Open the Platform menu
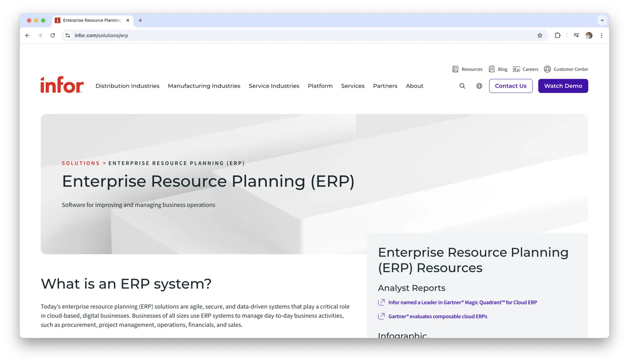The height and width of the screenshot is (364, 629). coord(320,86)
